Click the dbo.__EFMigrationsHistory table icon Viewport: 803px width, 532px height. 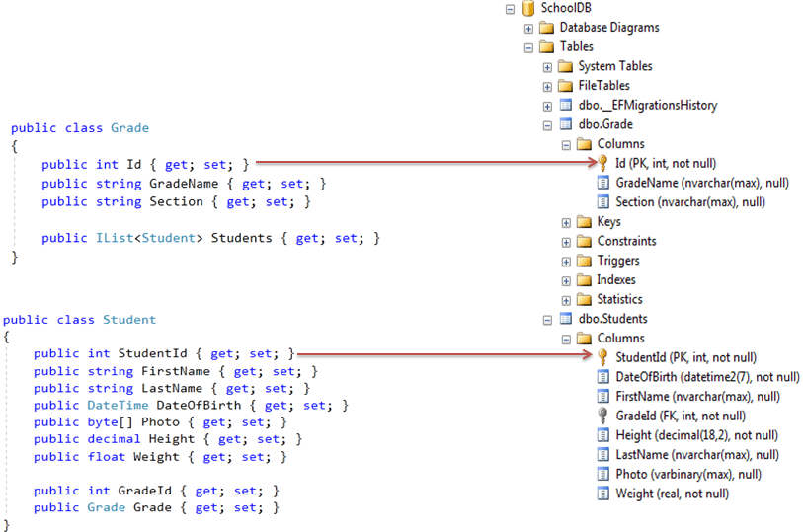[x=566, y=105]
